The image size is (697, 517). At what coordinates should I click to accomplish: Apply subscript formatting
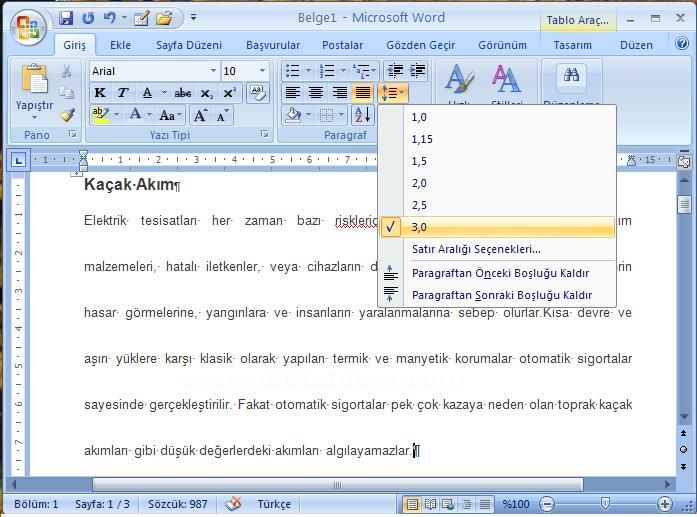click(x=206, y=93)
